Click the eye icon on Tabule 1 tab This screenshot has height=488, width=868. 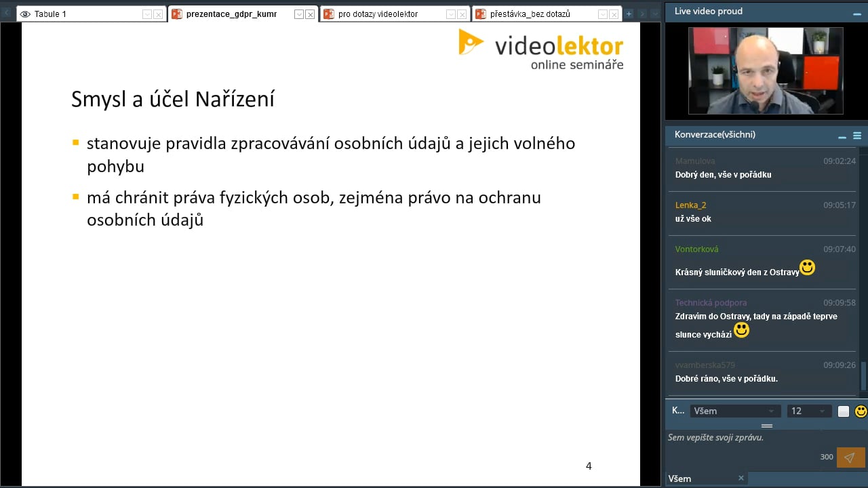click(25, 14)
